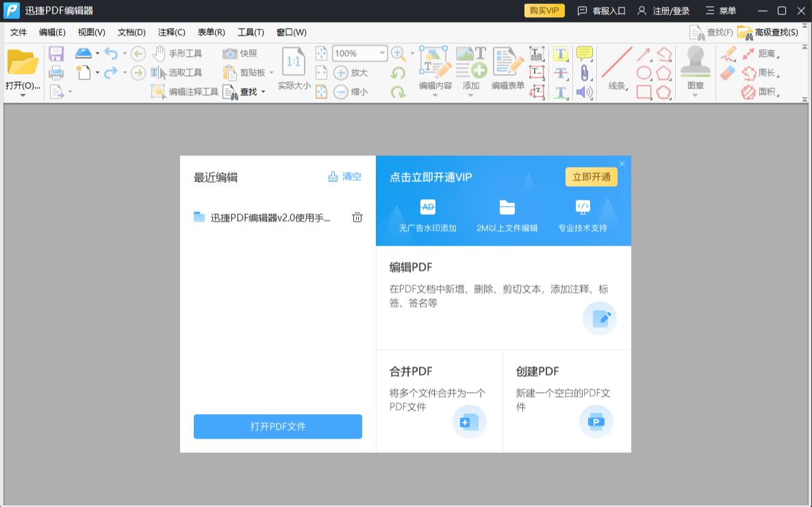The height and width of the screenshot is (507, 812).
Task: Click the 创建PDF card
Action: [x=567, y=401]
